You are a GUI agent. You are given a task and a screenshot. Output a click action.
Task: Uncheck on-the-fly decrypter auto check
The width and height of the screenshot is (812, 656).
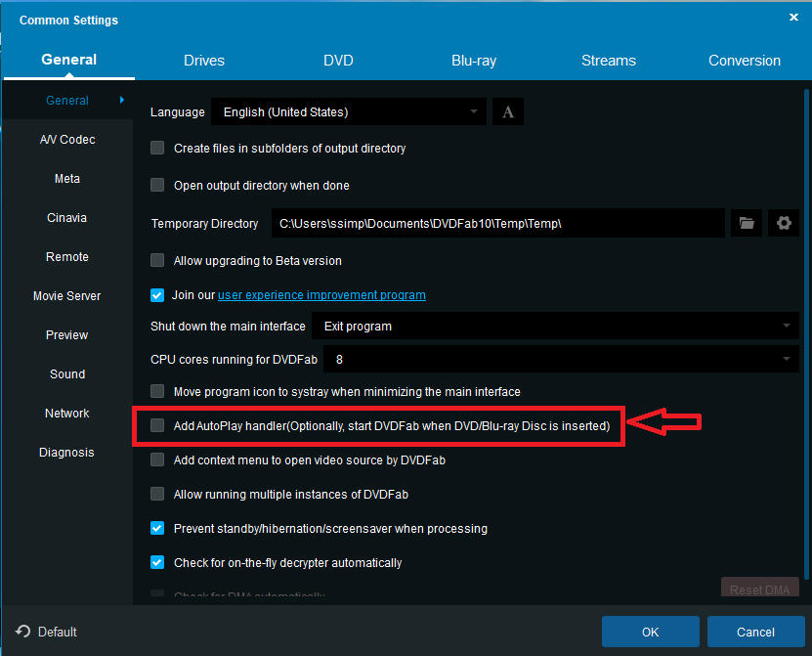coord(157,562)
